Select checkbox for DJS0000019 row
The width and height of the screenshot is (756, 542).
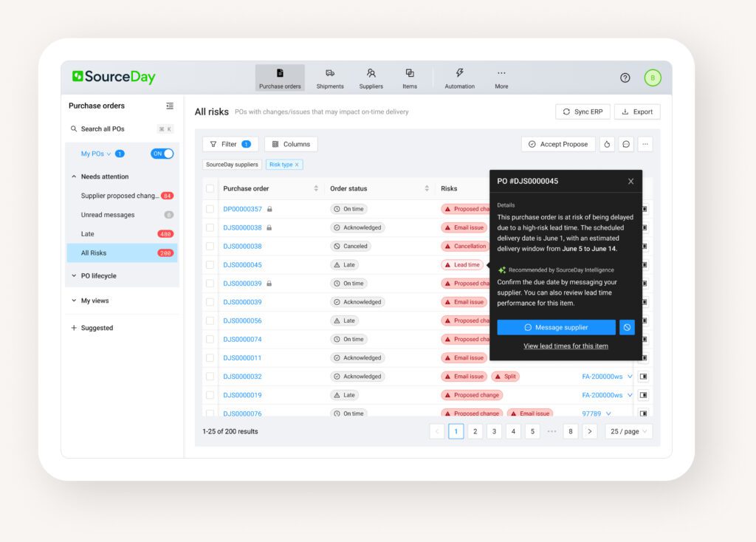click(210, 395)
